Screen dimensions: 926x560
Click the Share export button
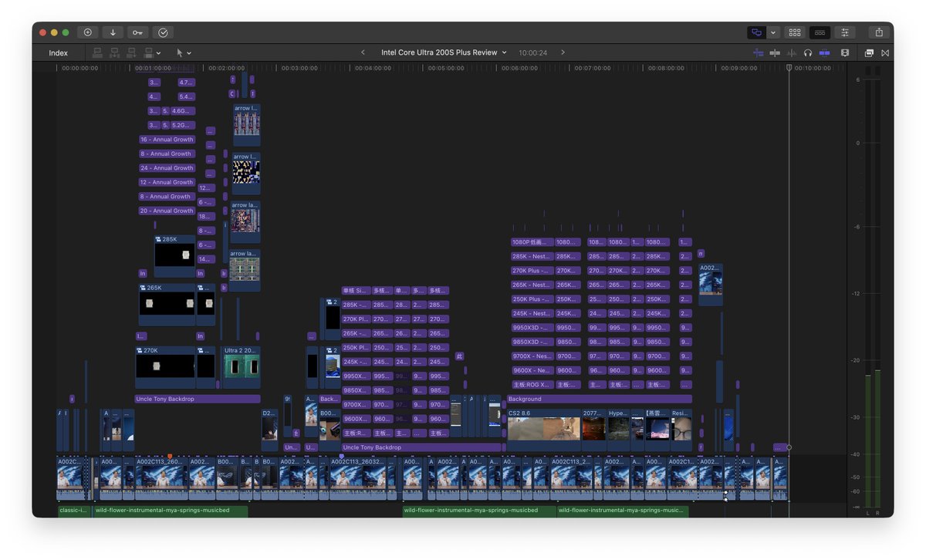click(x=879, y=32)
